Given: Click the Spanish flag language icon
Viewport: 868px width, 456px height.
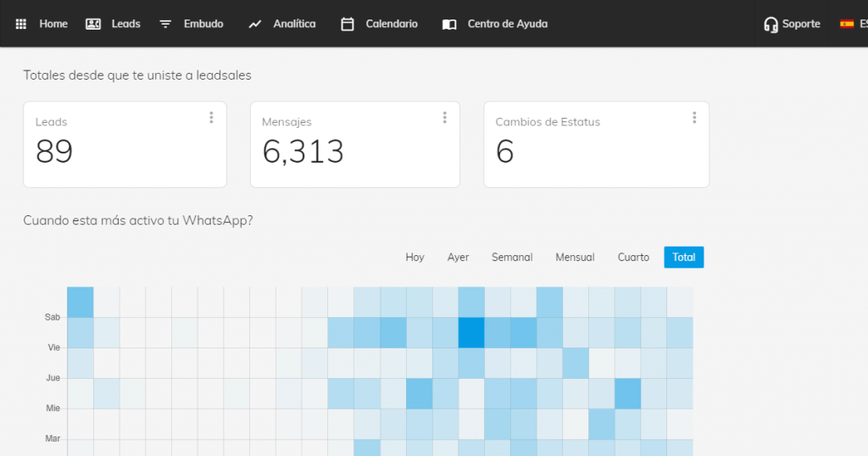Looking at the screenshot, I should [847, 24].
